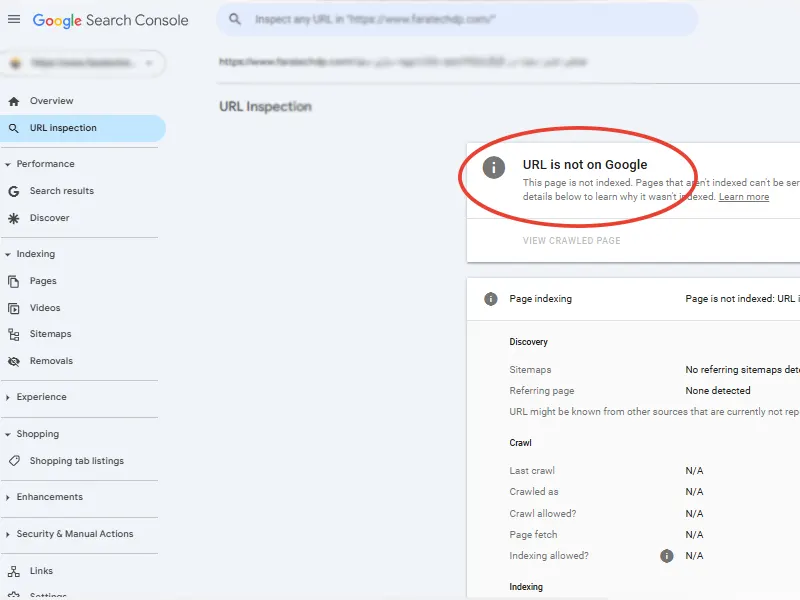Open the Pages indexing report
The height and width of the screenshot is (600, 800).
tap(43, 281)
